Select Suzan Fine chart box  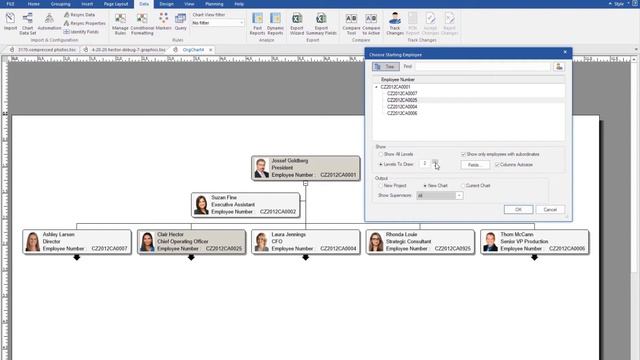tap(245, 204)
